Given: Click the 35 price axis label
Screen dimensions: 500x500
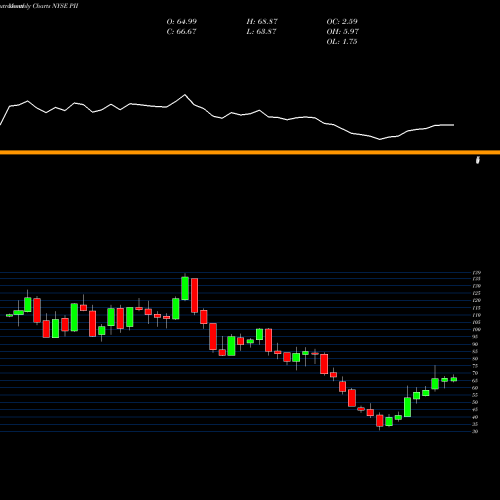Looking at the screenshot, I should point(476,424).
